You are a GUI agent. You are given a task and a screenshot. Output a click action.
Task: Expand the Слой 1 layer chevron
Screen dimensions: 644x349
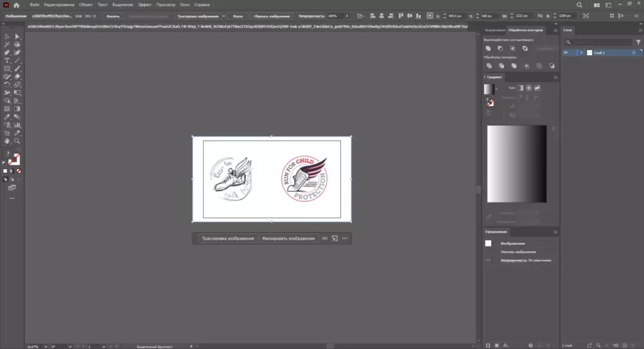[x=581, y=53]
